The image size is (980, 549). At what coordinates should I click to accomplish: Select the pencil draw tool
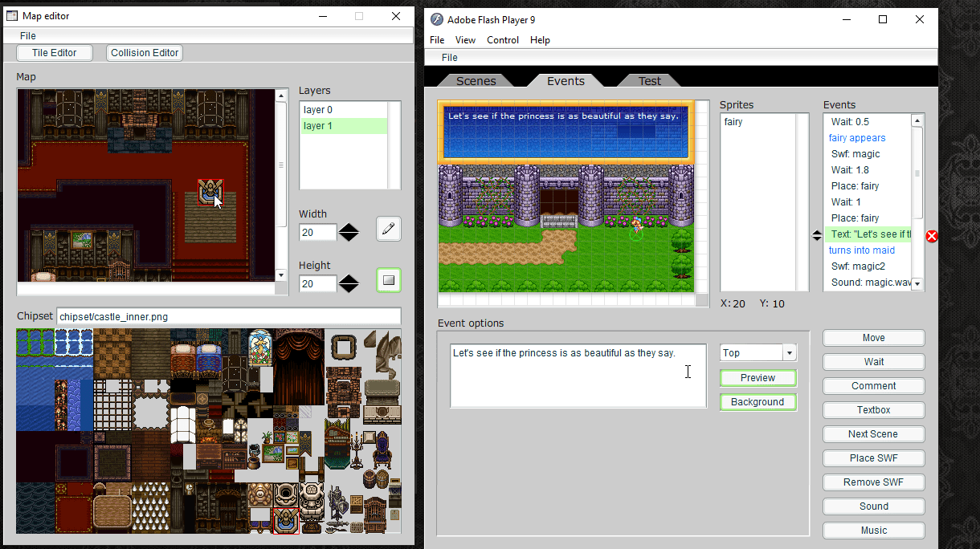[389, 229]
